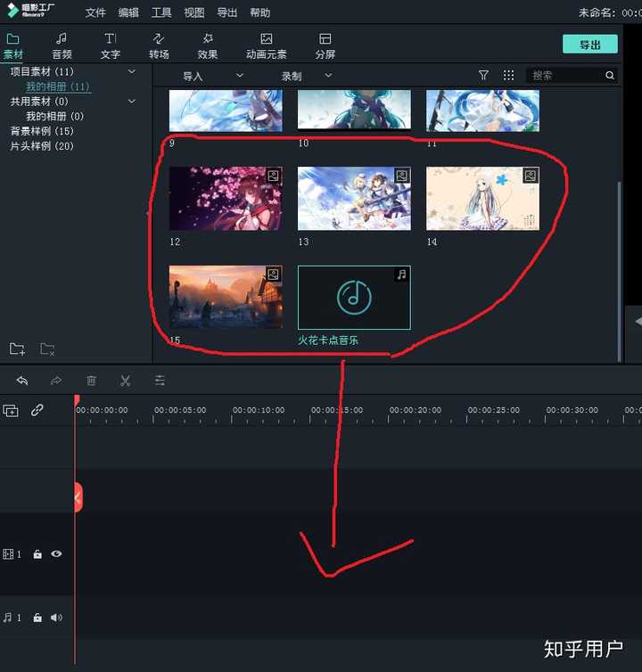
Task: Open the 导出 menu in the menu bar
Action: pos(226,12)
